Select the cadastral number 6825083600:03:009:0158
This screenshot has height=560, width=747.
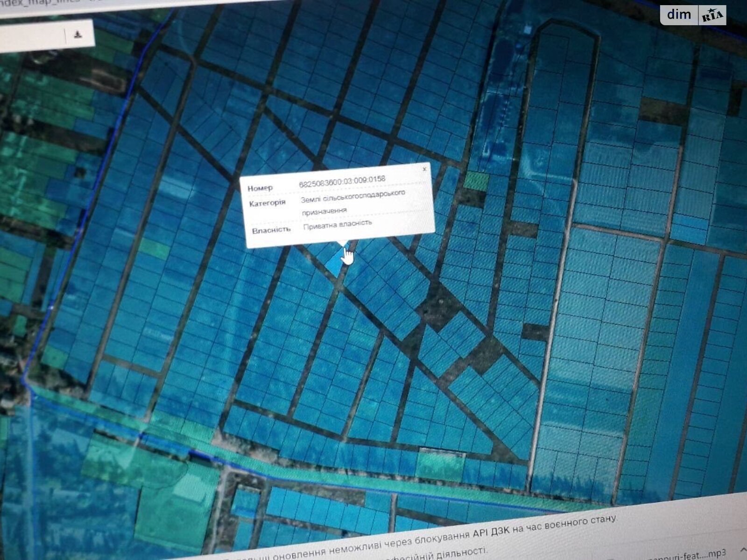(342, 181)
